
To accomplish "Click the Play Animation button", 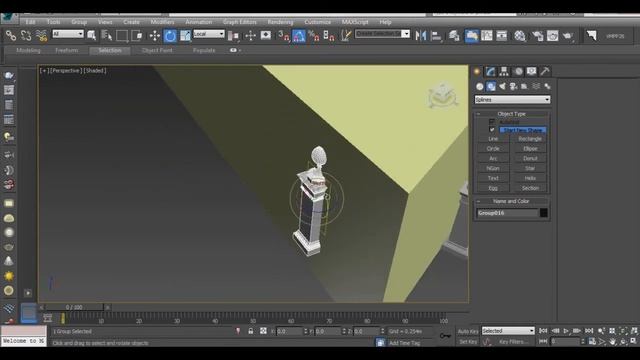I will [x=566, y=331].
